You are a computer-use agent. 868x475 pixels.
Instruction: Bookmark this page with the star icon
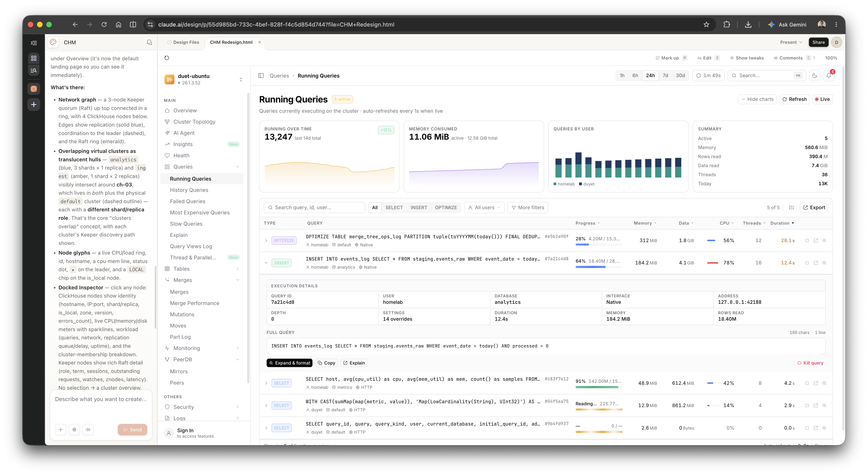[x=707, y=25]
